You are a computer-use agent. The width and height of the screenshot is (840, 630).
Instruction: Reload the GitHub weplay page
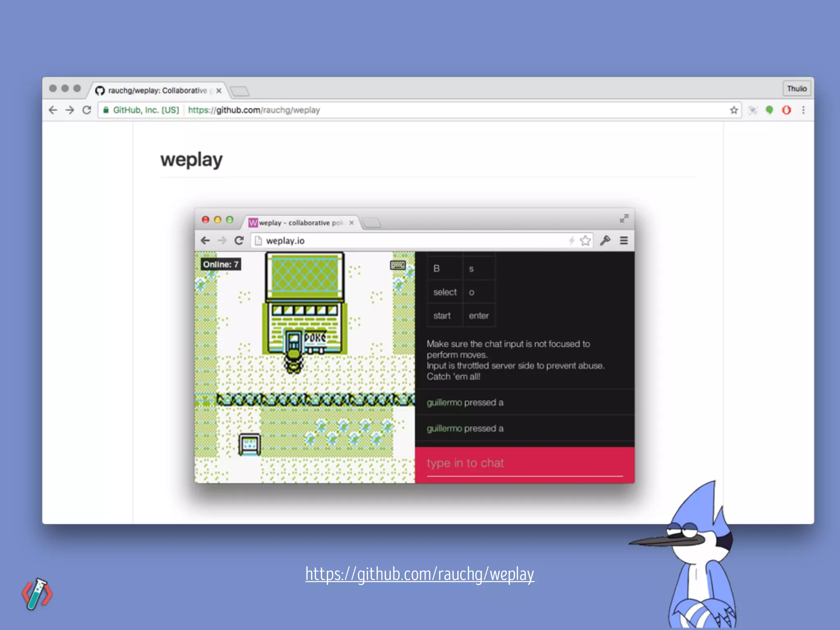tap(87, 110)
